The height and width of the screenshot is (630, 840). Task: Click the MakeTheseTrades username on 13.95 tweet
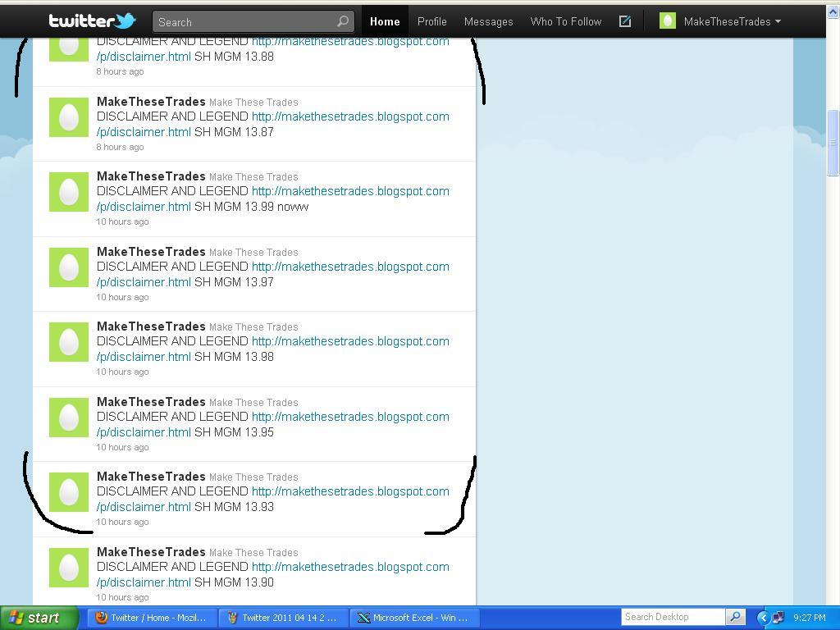tap(151, 402)
